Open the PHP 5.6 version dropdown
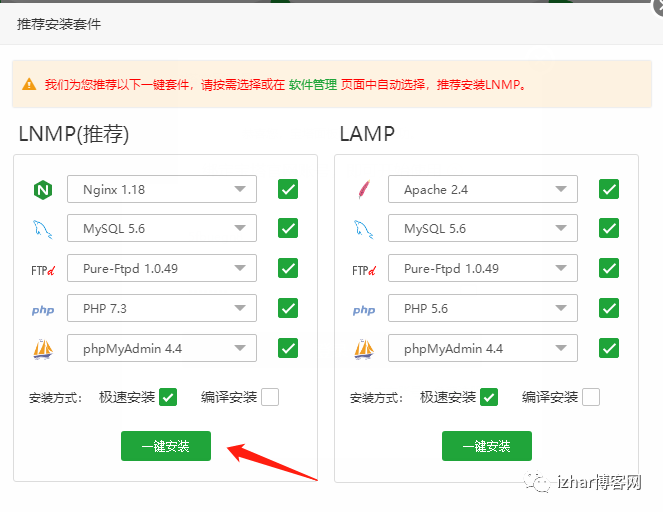The width and height of the screenshot is (663, 512). coord(483,308)
